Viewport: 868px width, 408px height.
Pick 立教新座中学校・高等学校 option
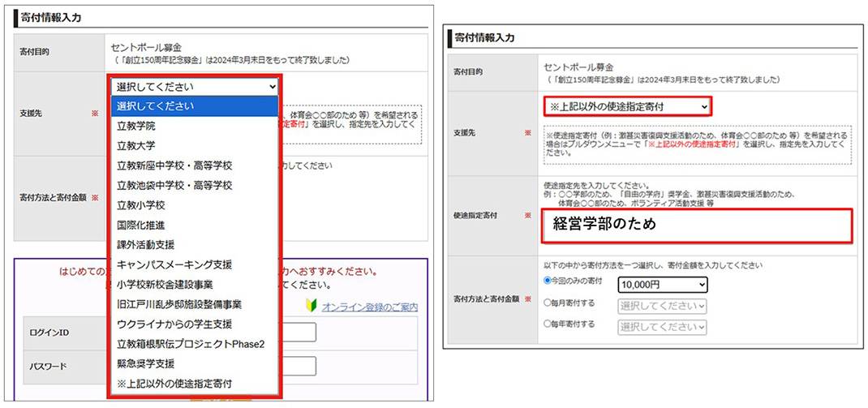click(174, 165)
